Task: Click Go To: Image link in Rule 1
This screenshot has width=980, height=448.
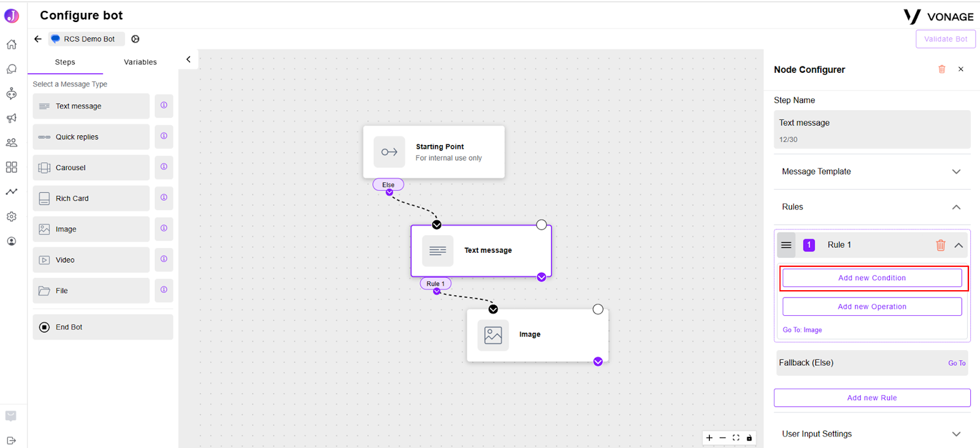Action: [x=802, y=330]
